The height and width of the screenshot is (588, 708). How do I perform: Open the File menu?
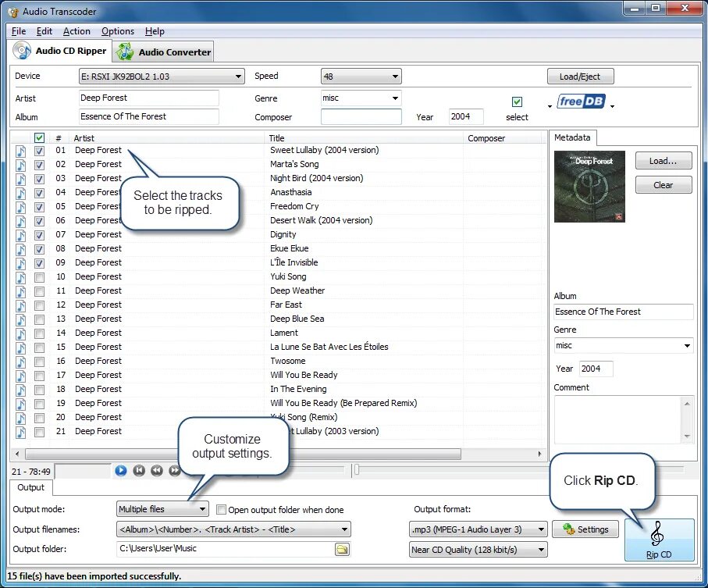(x=19, y=31)
